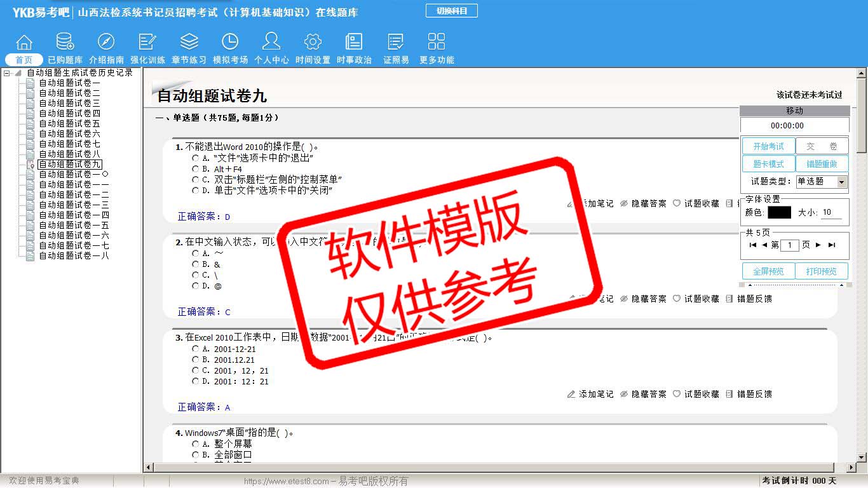
Task: Open the 模拟考场 clock icon
Action: 230,42
